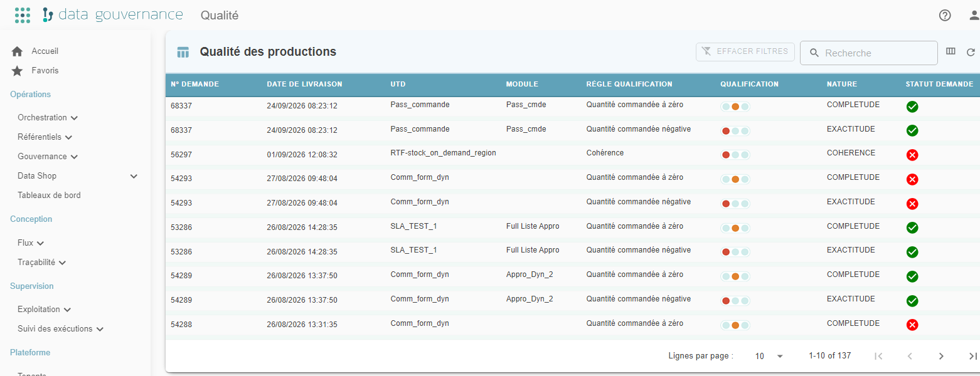Click red status cross for request 56297
The image size is (980, 376).
point(912,155)
